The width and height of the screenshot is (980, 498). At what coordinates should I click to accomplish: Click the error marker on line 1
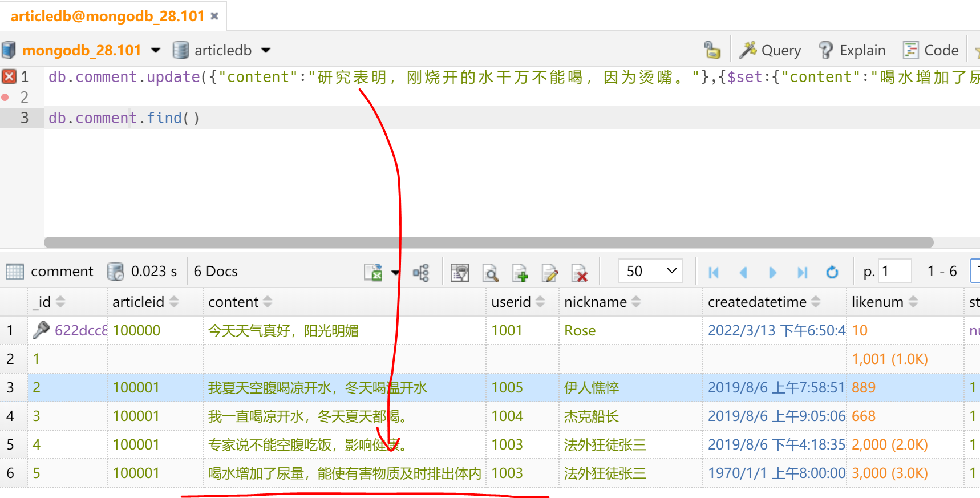pyautogui.click(x=9, y=76)
